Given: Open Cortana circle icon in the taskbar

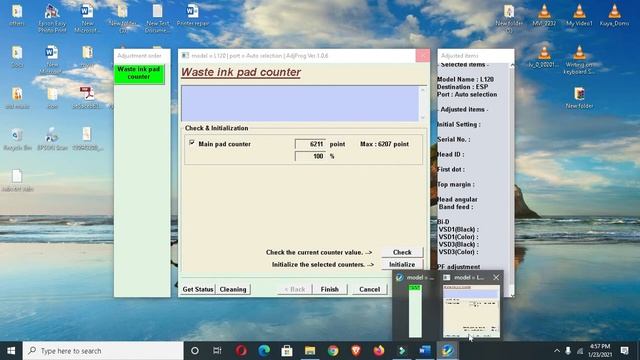Looking at the screenshot, I should tap(195, 351).
